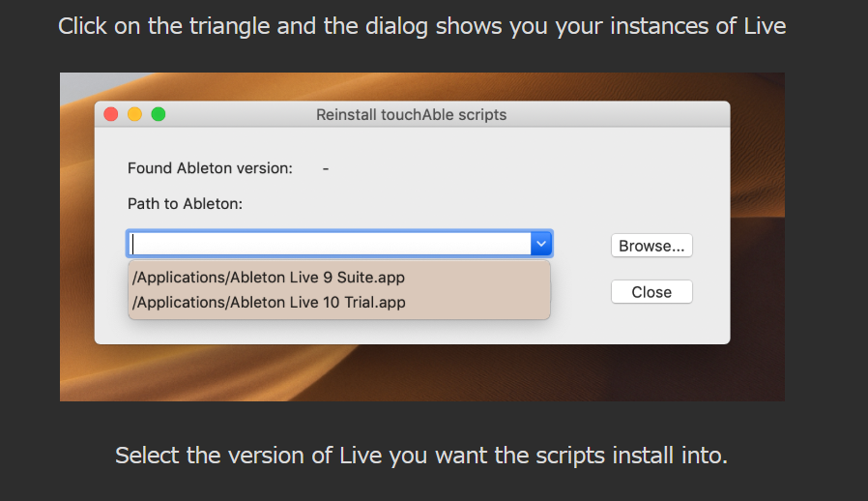
Task: Click the green zoom window button
Action: (x=159, y=114)
